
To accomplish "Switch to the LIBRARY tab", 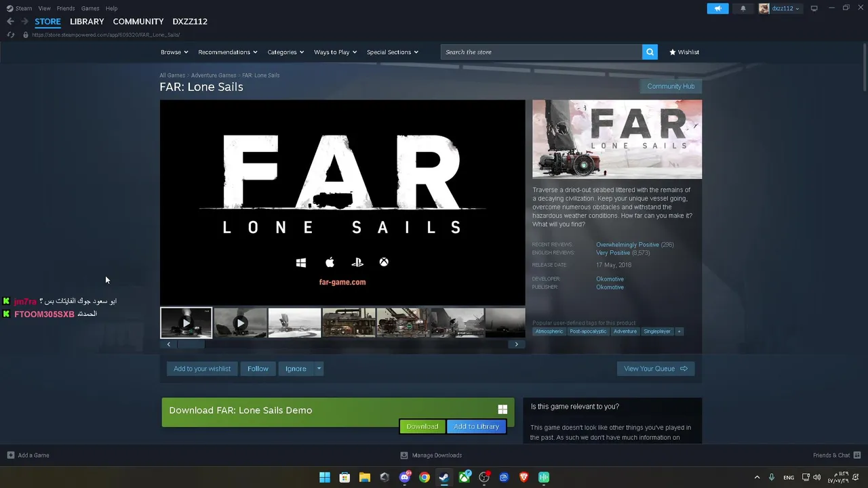I will coord(87,22).
